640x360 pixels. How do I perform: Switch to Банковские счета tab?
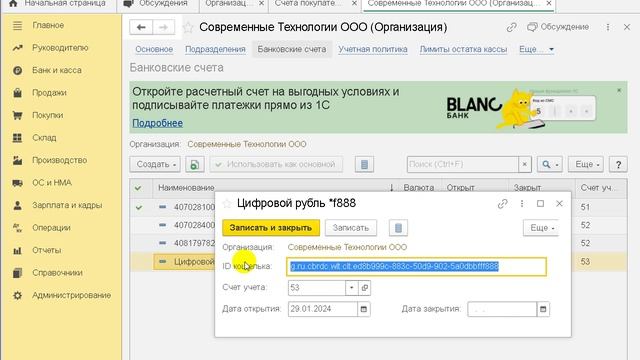(x=291, y=49)
